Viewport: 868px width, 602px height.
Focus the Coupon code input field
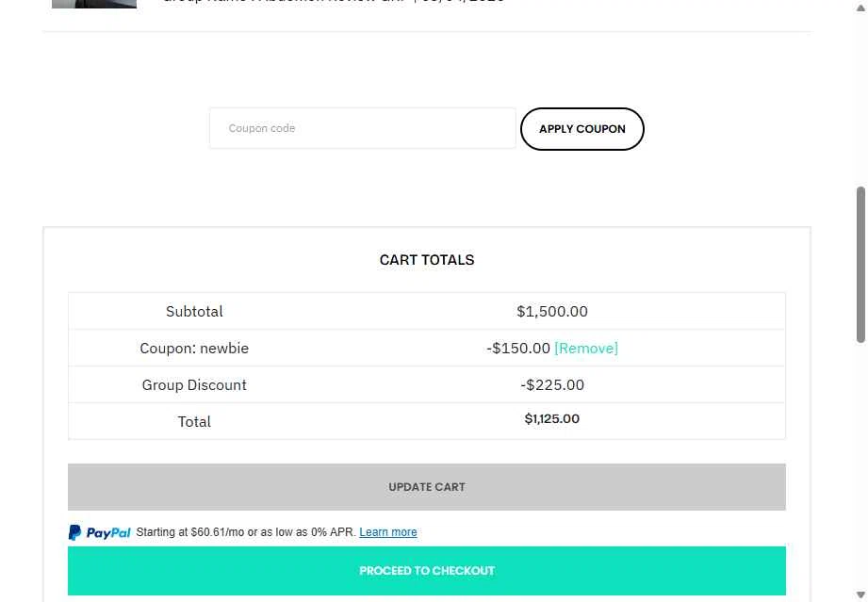pos(363,128)
